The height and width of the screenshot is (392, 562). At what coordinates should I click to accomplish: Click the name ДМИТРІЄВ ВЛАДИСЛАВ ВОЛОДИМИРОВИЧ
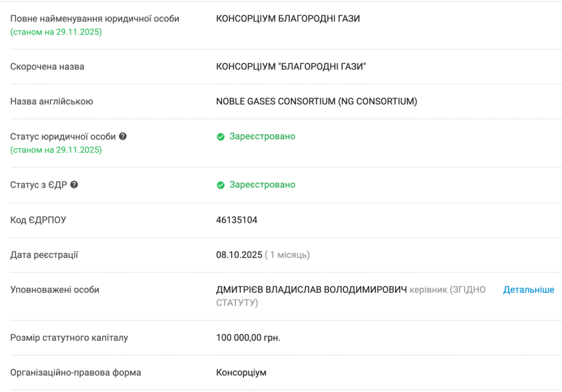[311, 290]
